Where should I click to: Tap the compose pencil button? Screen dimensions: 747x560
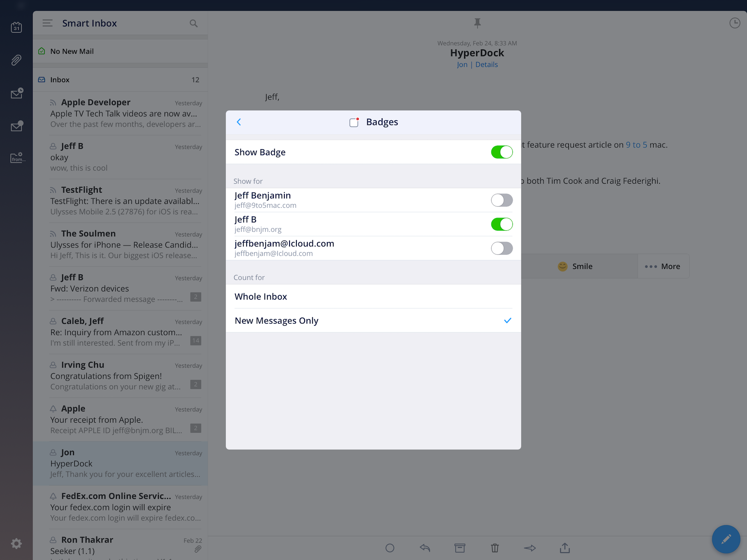tap(726, 539)
